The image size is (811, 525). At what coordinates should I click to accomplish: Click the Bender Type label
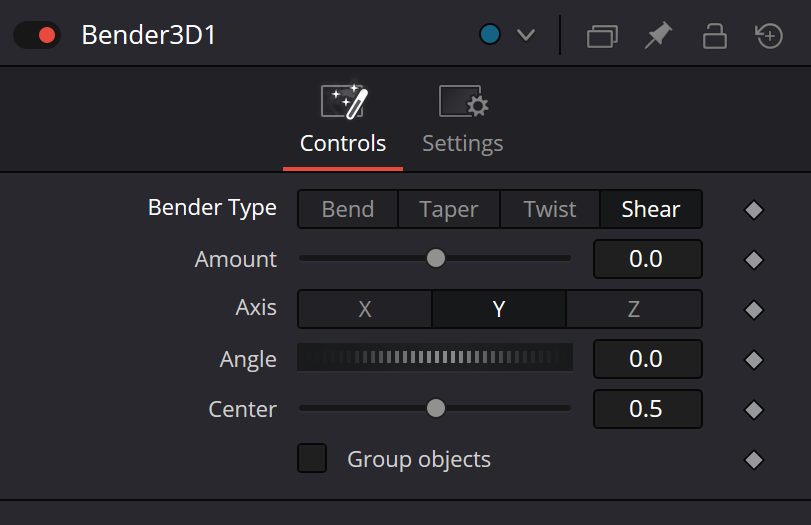point(212,208)
